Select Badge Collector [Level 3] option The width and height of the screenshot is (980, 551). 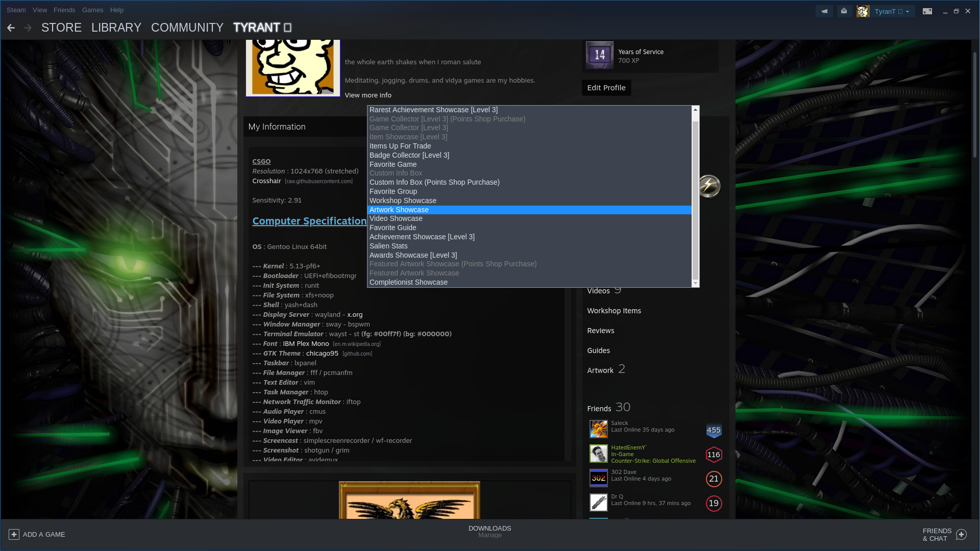pyautogui.click(x=529, y=155)
